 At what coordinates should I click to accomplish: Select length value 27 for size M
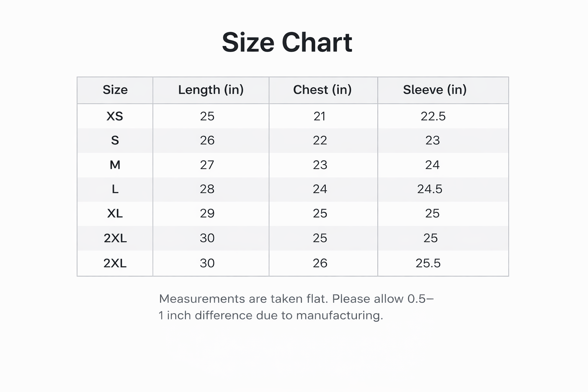click(x=207, y=165)
